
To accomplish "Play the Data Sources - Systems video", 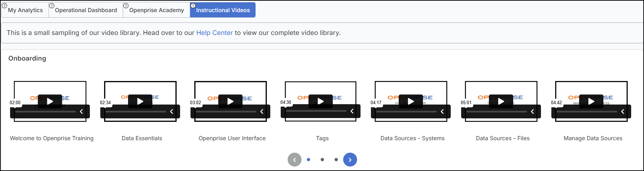I will [x=411, y=101].
